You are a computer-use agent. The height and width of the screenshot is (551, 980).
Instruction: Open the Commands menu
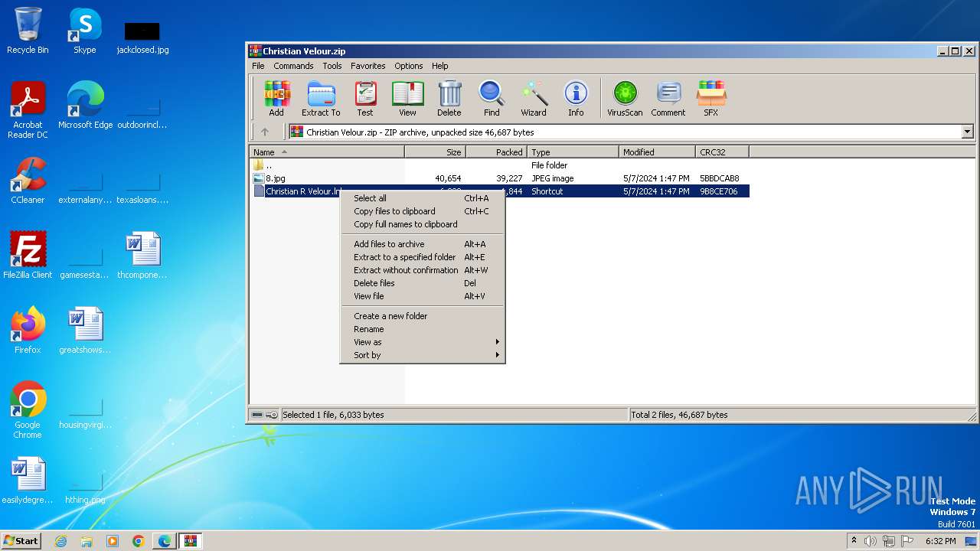click(293, 66)
